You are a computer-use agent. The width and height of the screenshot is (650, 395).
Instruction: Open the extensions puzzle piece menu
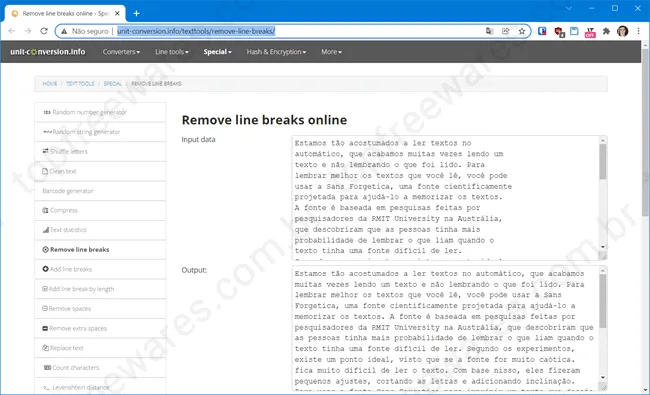pos(606,31)
